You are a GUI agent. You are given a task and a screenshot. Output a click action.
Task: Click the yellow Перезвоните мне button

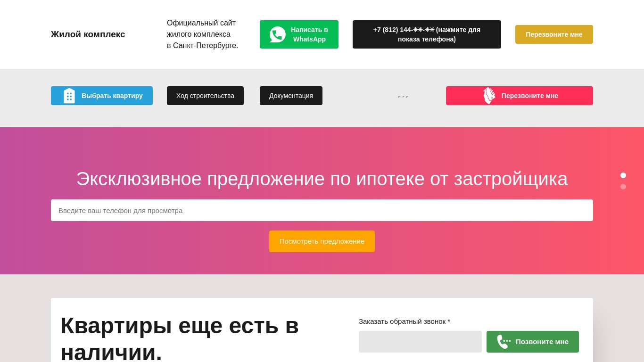tap(554, 34)
